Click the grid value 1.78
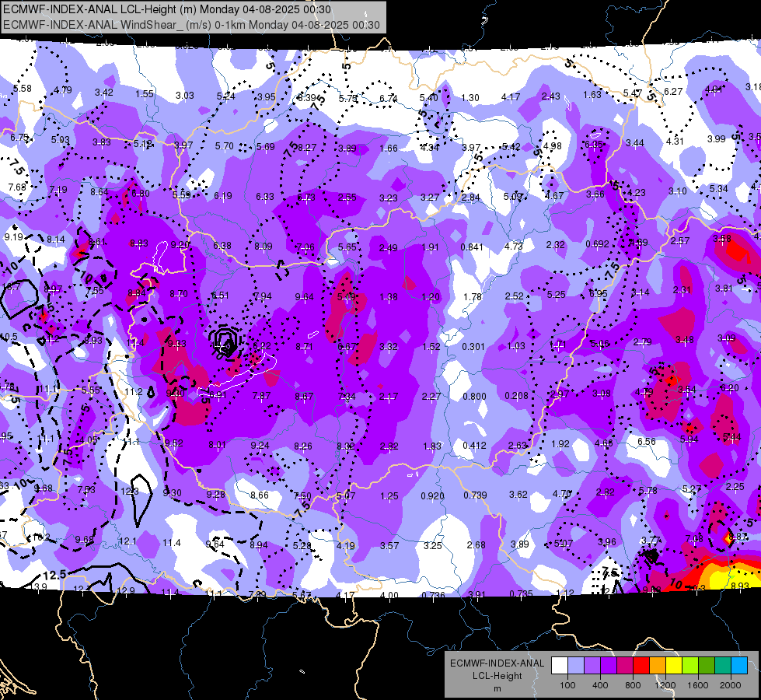The width and height of the screenshot is (761, 700). click(473, 297)
